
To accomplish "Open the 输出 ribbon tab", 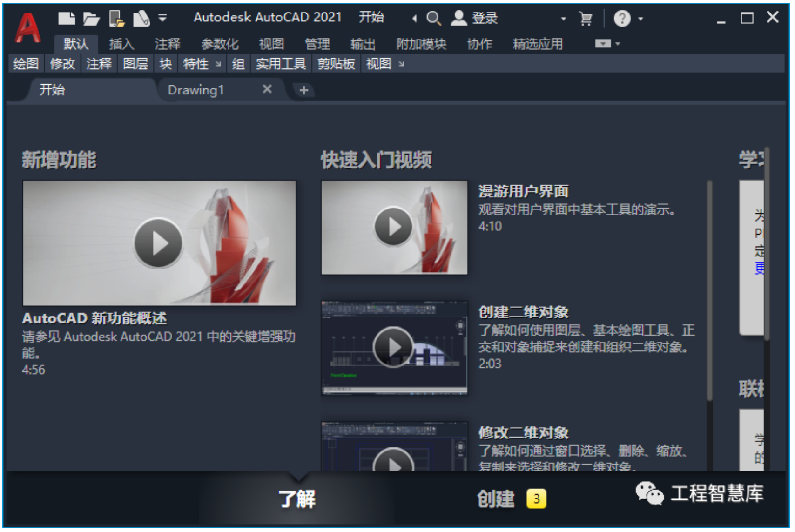I will tap(363, 44).
